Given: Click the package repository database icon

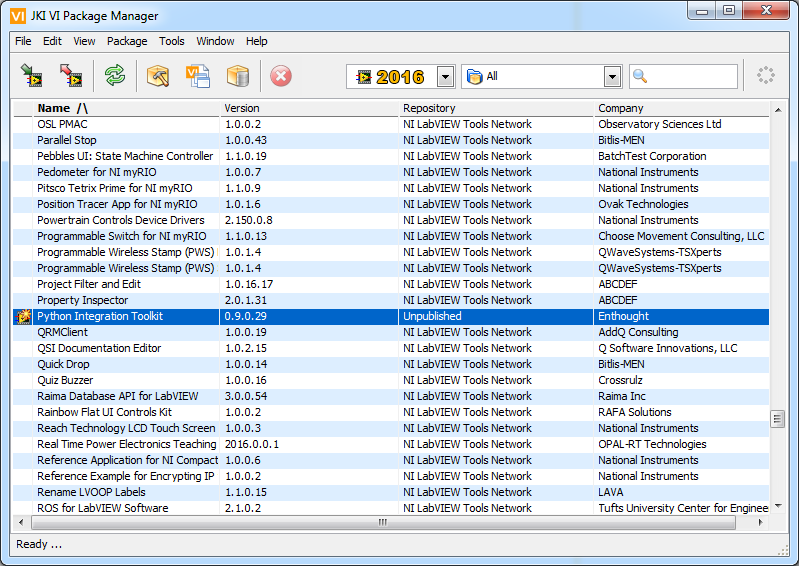Looking at the screenshot, I should pyautogui.click(x=237, y=76).
